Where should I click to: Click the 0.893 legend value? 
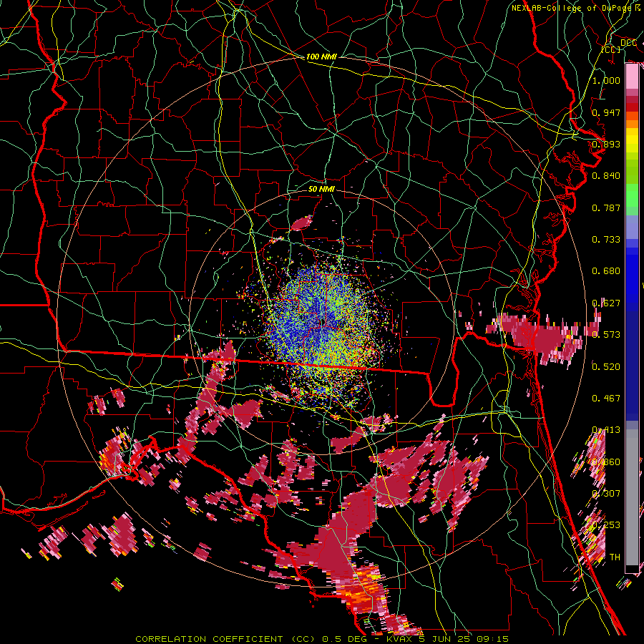tap(606, 144)
